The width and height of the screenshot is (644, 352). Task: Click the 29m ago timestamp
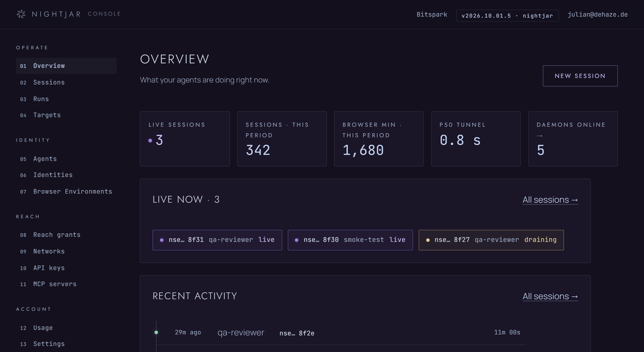(x=188, y=332)
